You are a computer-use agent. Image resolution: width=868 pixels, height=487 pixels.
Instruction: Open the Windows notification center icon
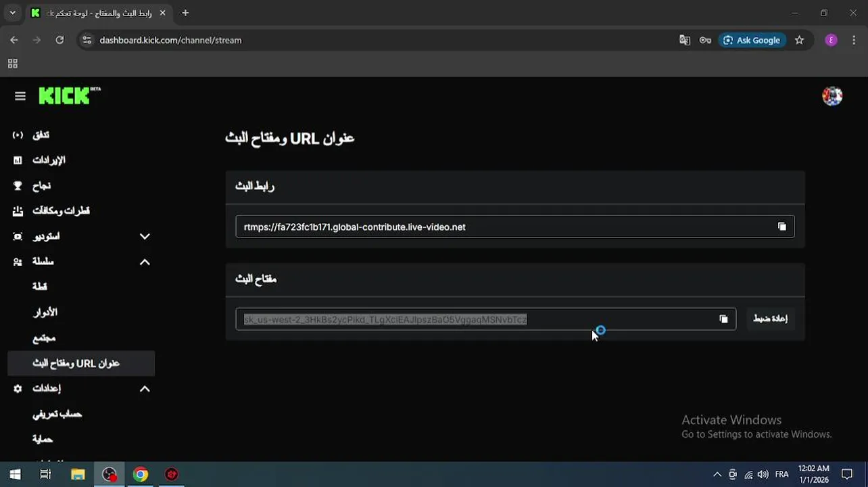pos(846,474)
